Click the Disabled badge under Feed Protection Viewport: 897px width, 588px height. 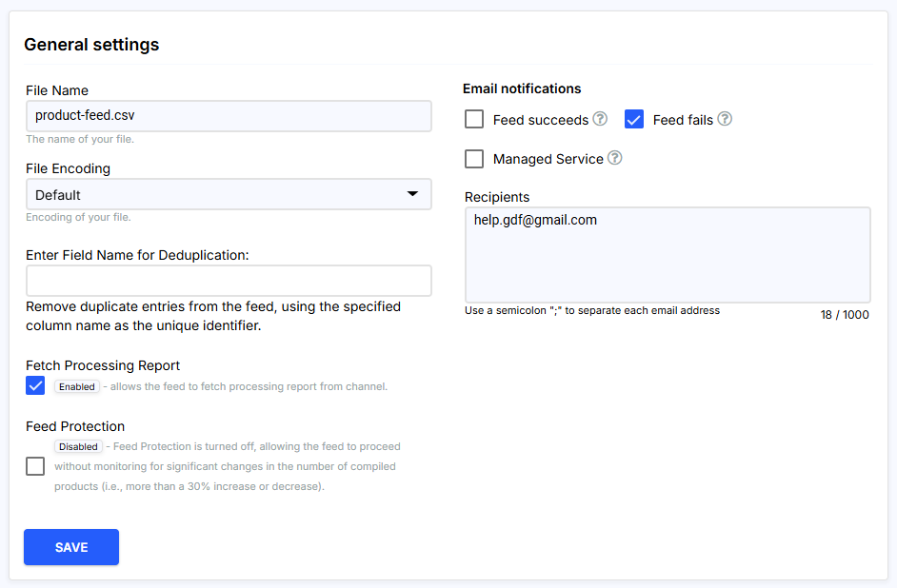click(77, 446)
